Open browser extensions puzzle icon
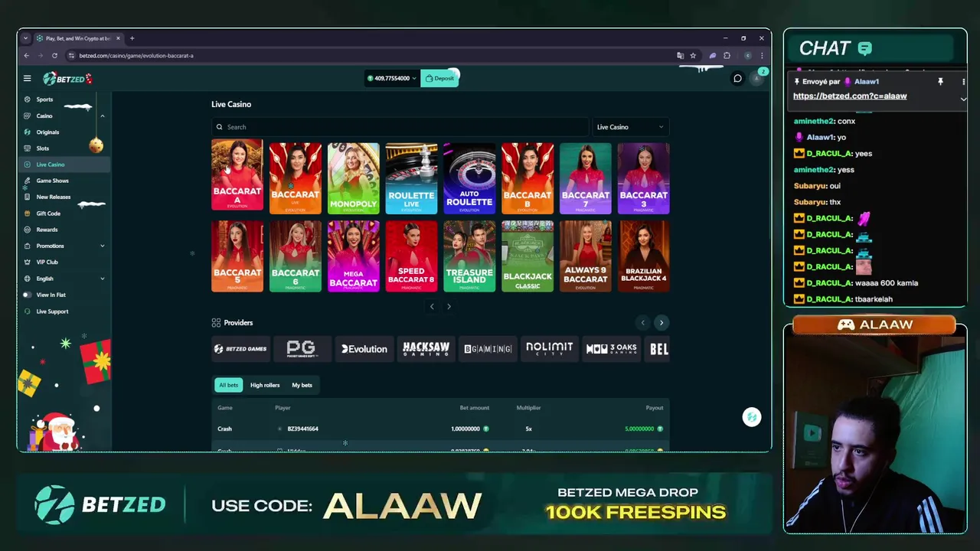Viewport: 980px width, 551px height. click(727, 55)
